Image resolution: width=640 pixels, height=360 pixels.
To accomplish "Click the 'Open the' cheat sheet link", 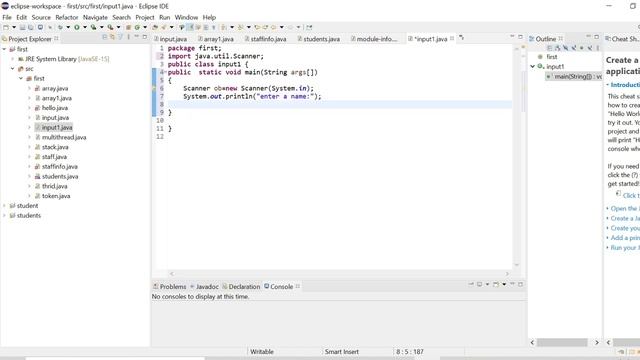I will click(x=625, y=209).
